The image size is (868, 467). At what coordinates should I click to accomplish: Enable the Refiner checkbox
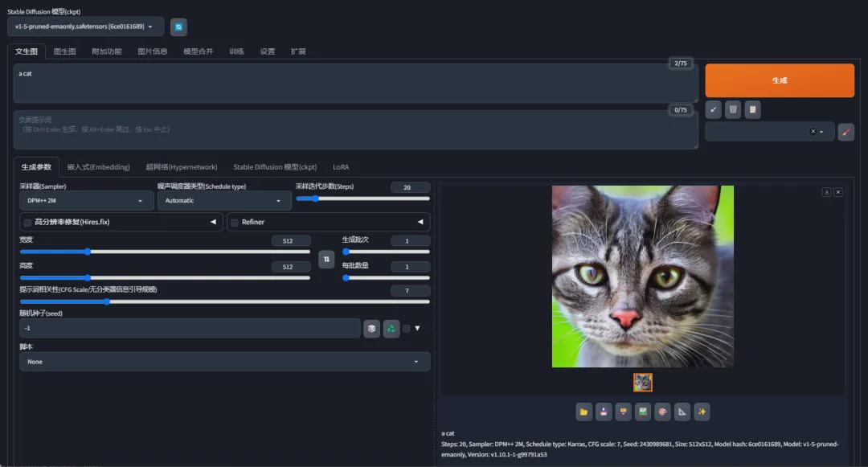pos(234,222)
